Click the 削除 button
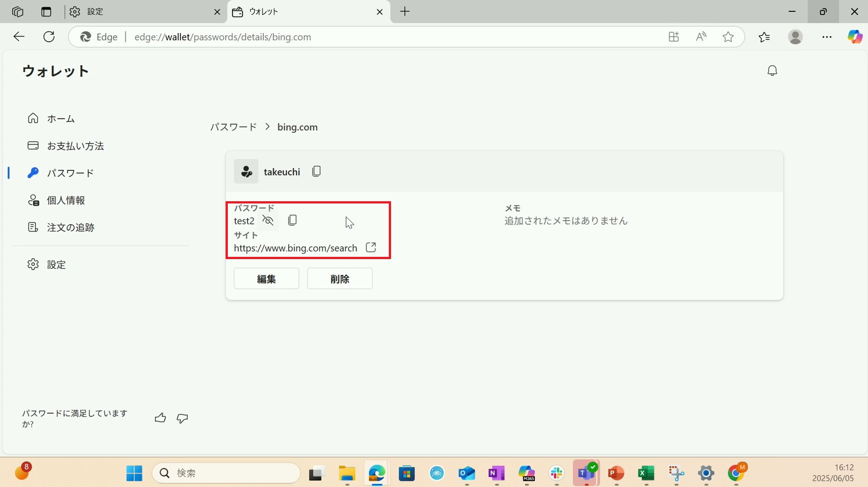The width and height of the screenshot is (868, 487). [x=340, y=279]
